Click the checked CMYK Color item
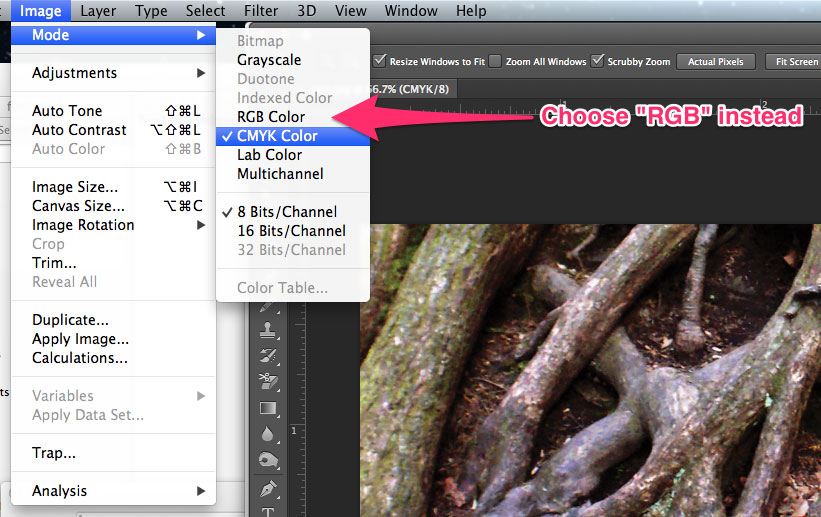821x517 pixels. [x=293, y=136]
